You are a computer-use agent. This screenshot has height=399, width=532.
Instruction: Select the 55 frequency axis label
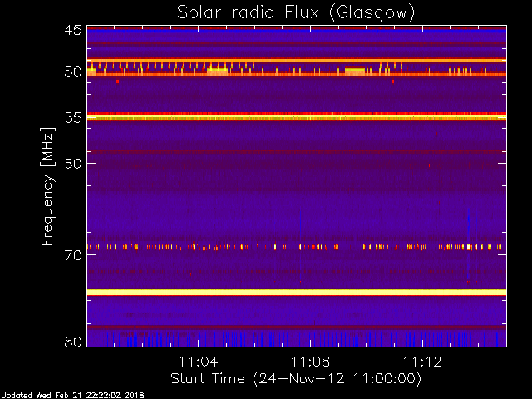pyautogui.click(x=73, y=118)
